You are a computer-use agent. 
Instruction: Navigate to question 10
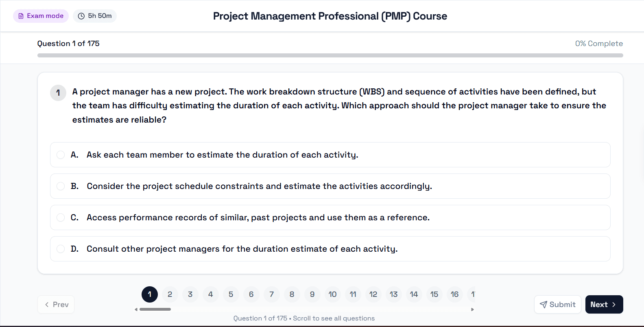click(x=333, y=294)
